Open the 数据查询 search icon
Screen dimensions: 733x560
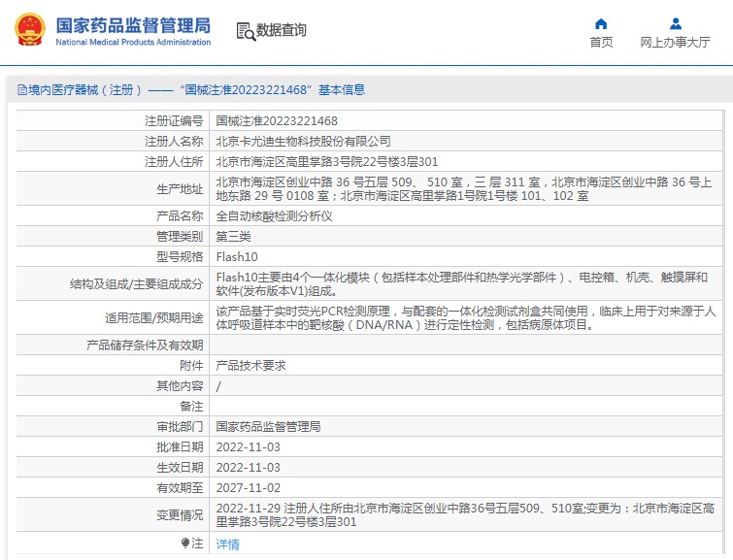point(246,31)
